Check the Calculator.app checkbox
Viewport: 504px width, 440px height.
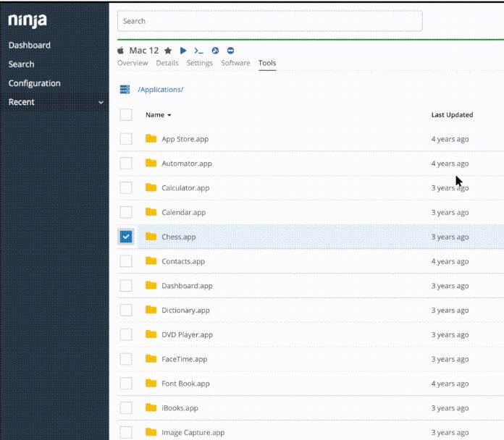[x=126, y=188]
